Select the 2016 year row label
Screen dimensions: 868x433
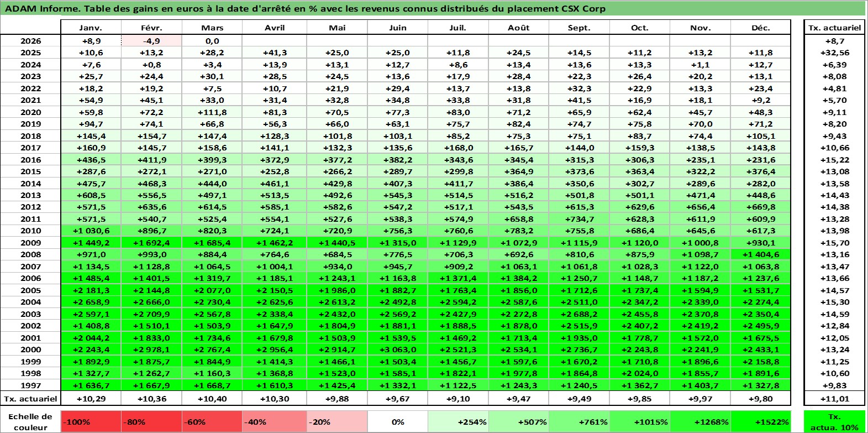tap(30, 160)
